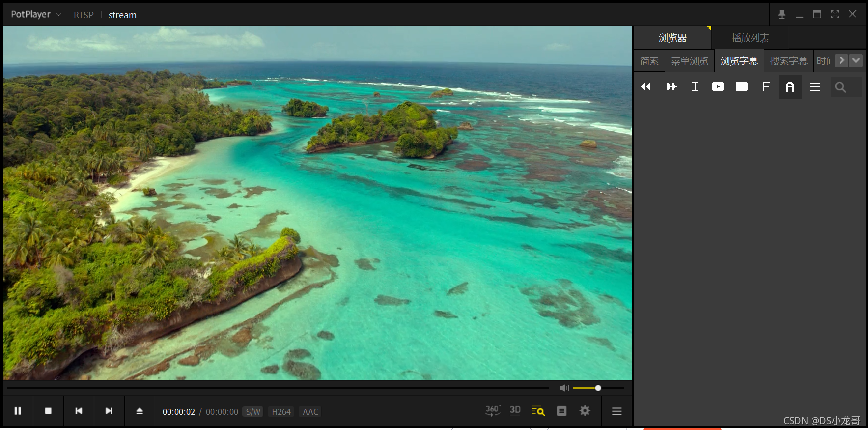This screenshot has height=430, width=868.
Task: Open the playlist search icon
Action: click(538, 411)
